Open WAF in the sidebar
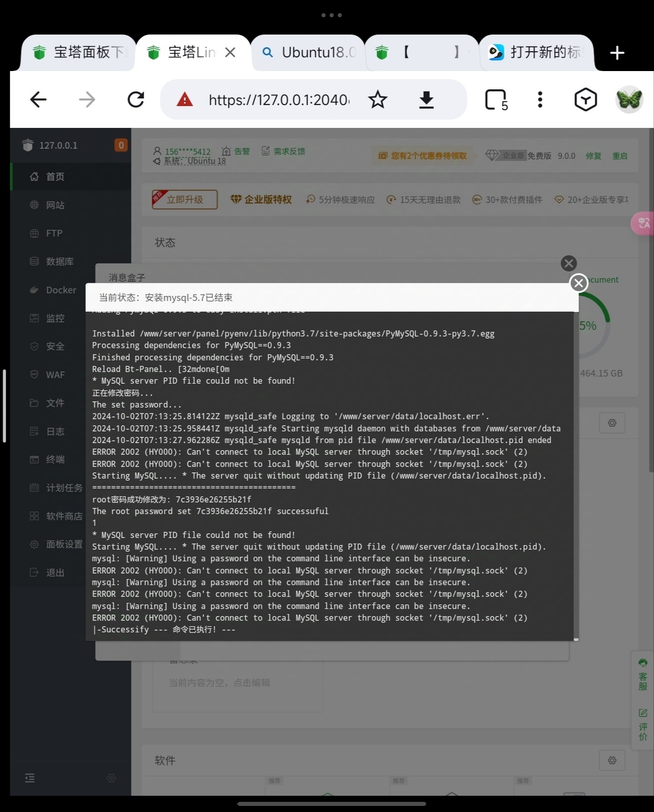The height and width of the screenshot is (812, 654). click(x=55, y=375)
